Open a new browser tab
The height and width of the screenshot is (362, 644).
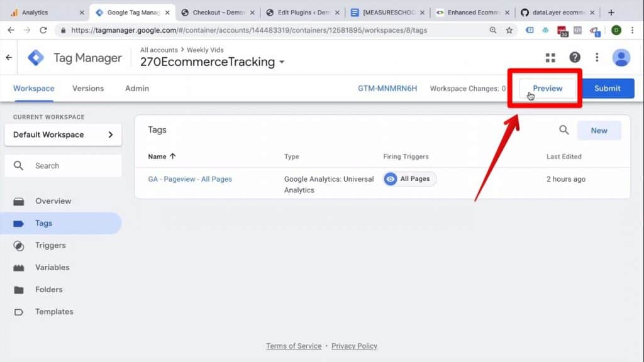(x=611, y=13)
